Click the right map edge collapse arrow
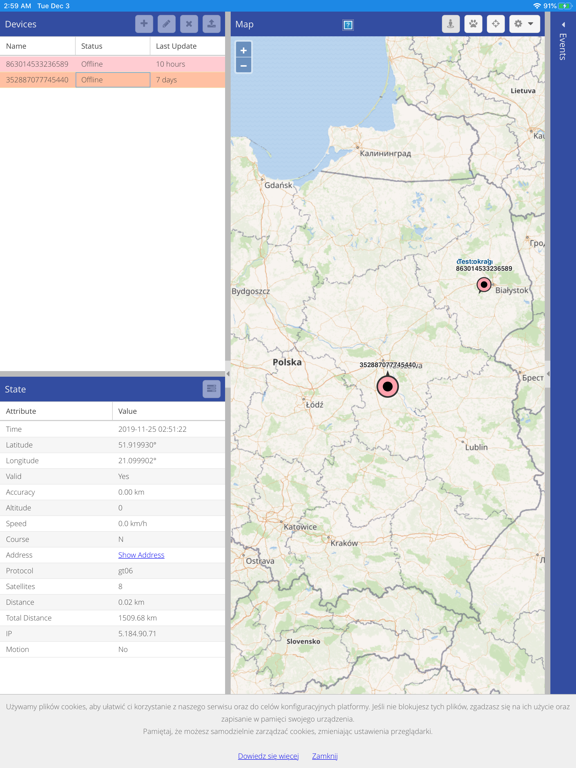 click(x=548, y=374)
